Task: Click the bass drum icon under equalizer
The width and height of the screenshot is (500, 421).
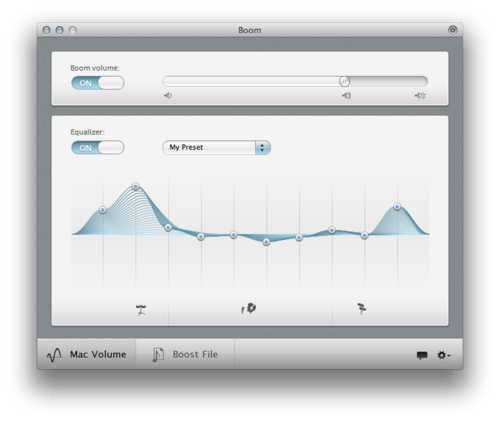Action: (x=141, y=310)
